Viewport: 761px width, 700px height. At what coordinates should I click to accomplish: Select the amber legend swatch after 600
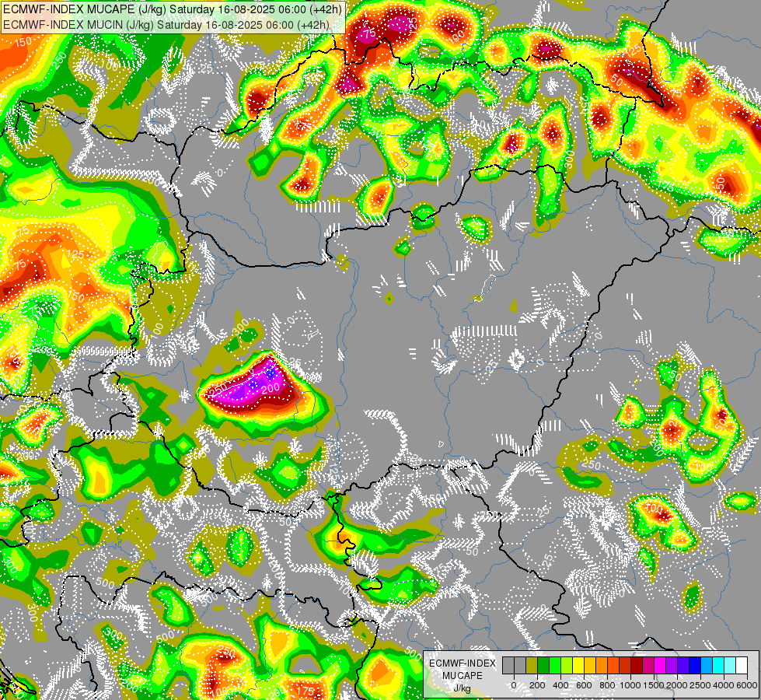point(590,665)
